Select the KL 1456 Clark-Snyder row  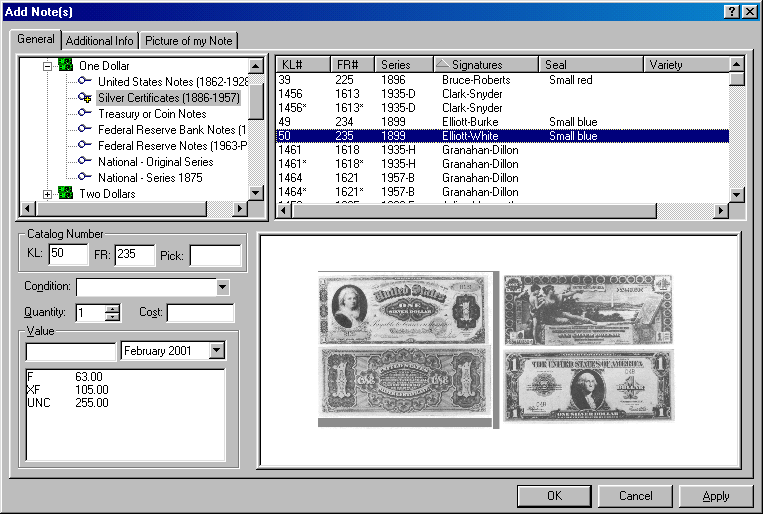click(503, 94)
